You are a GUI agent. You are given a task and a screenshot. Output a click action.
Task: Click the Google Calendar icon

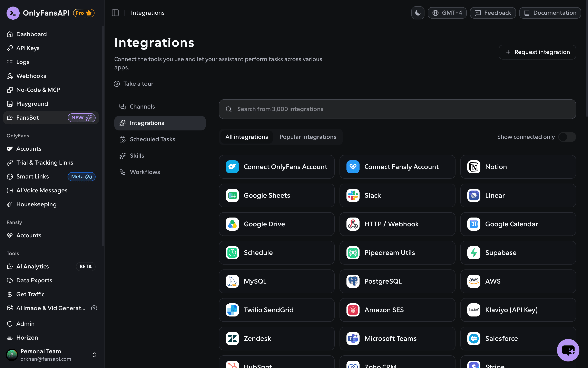[473, 224]
